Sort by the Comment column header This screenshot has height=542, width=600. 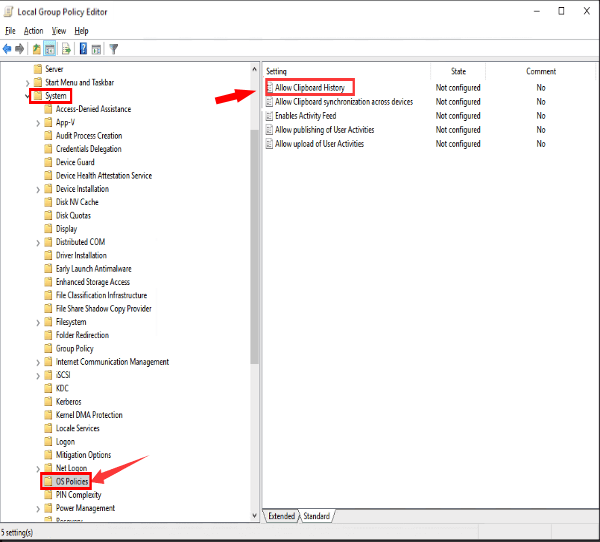[x=541, y=71]
